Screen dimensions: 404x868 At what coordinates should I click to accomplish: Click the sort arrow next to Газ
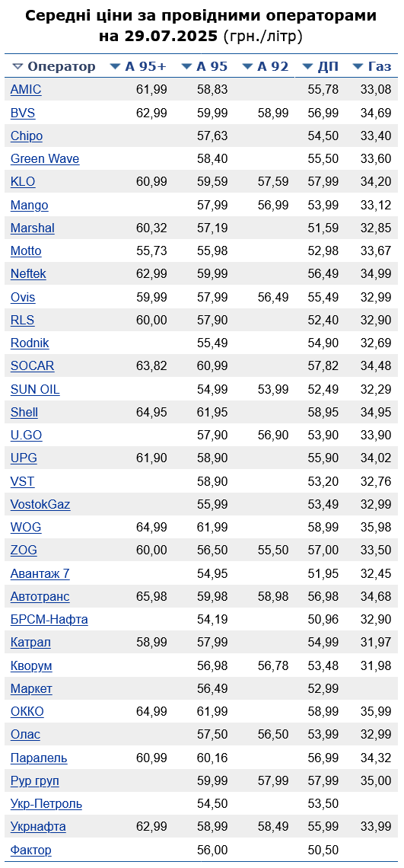[x=358, y=67]
